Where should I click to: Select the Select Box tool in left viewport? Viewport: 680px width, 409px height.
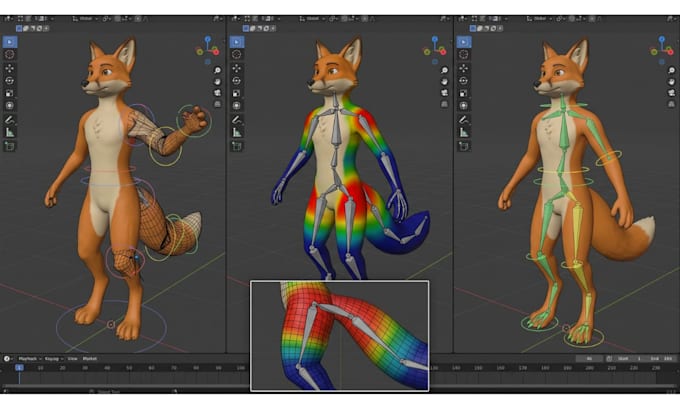(x=10, y=42)
